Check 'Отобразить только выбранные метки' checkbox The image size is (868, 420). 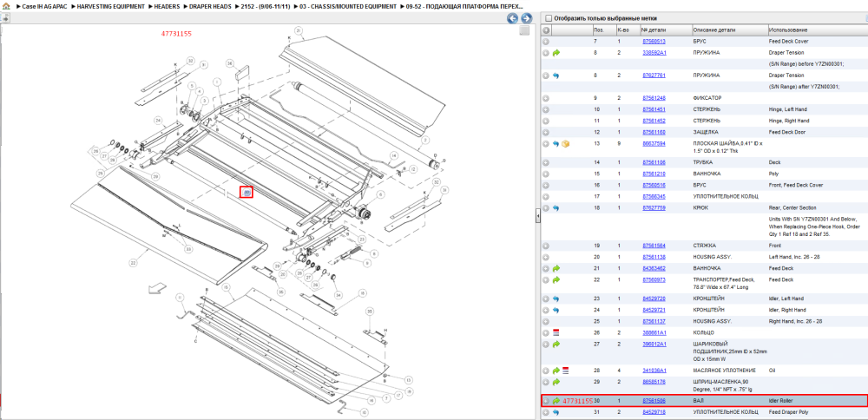[549, 18]
